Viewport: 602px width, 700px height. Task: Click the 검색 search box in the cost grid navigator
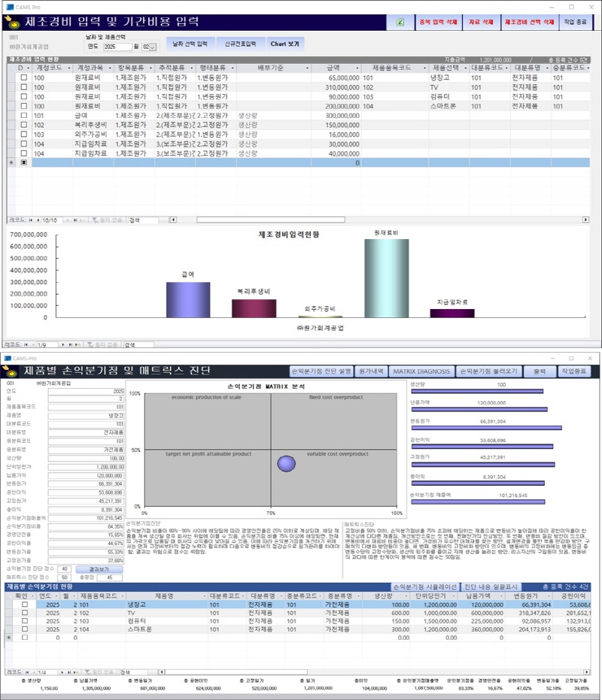click(142, 220)
